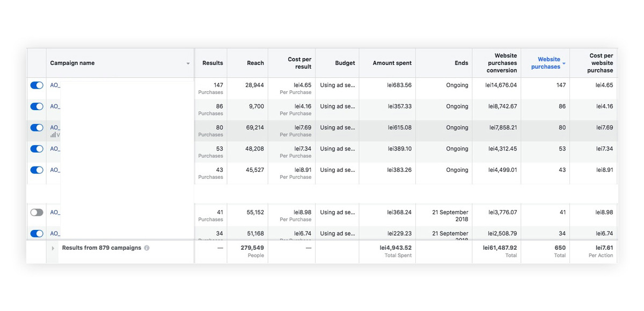Open the first AO_ campaign link
Viewport: 644px width, 311px height.
point(55,85)
